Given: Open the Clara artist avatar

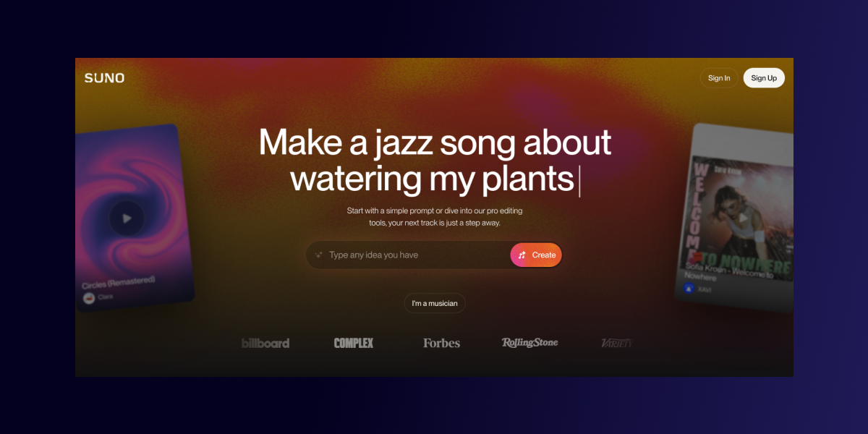Looking at the screenshot, I should [x=89, y=297].
